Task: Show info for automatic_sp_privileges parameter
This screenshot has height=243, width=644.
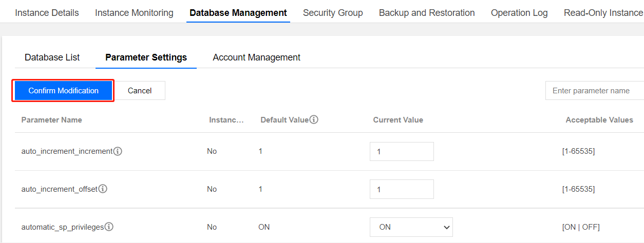Action: pos(109,227)
